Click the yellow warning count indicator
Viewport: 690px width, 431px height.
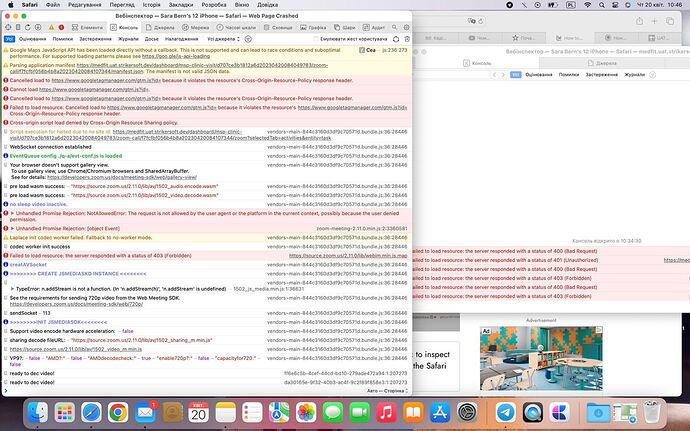click(x=51, y=27)
